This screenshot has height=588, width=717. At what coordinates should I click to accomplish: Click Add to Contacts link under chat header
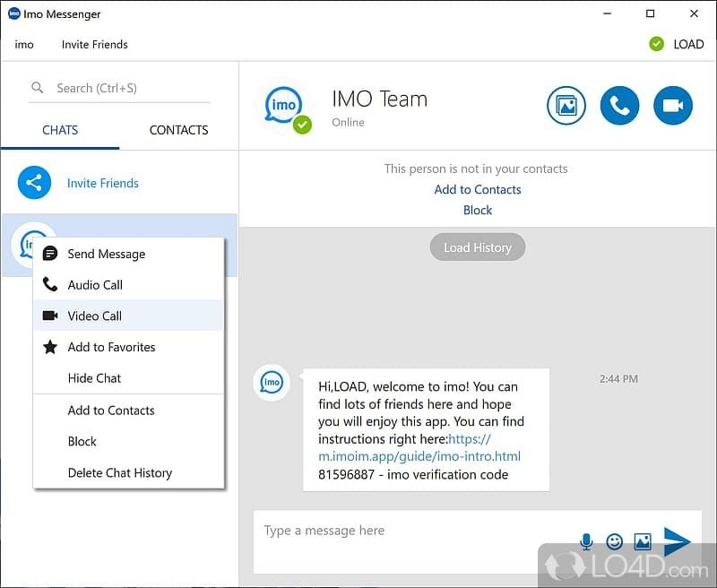(478, 189)
